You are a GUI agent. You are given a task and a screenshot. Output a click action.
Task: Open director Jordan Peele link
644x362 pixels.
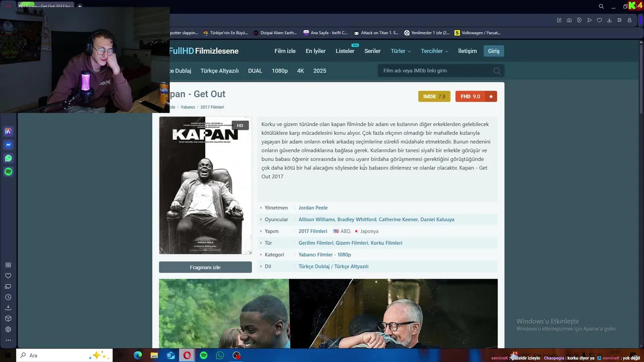pos(313,208)
